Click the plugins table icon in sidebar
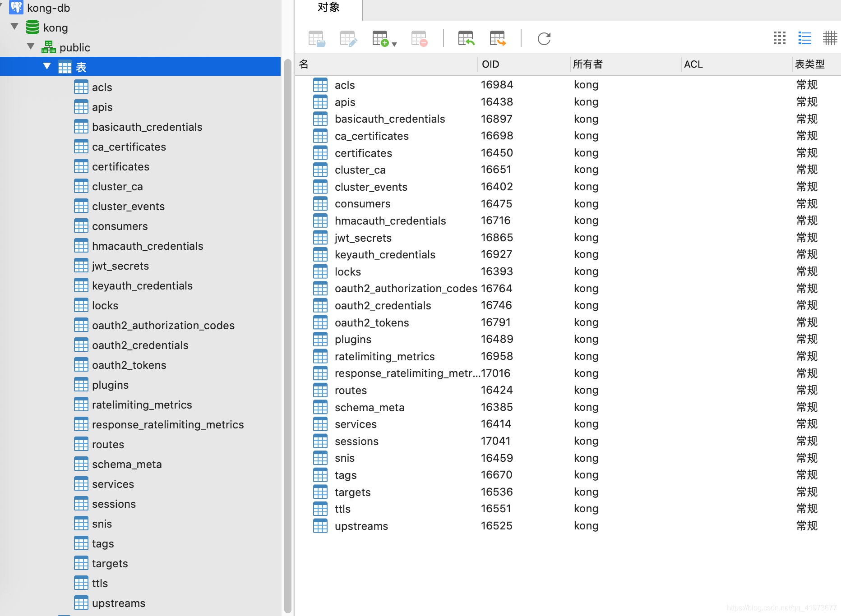The image size is (841, 616). click(x=81, y=385)
